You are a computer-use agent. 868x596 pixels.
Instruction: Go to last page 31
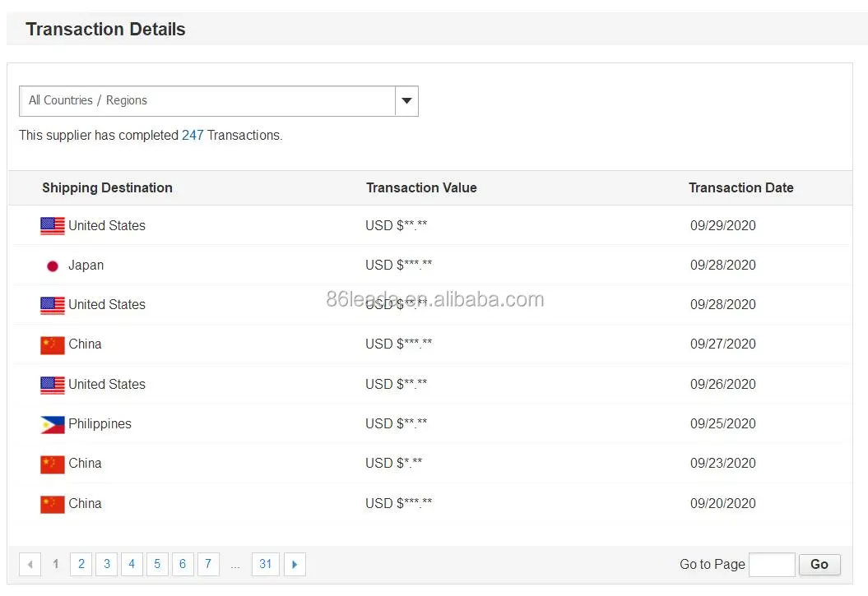click(265, 564)
